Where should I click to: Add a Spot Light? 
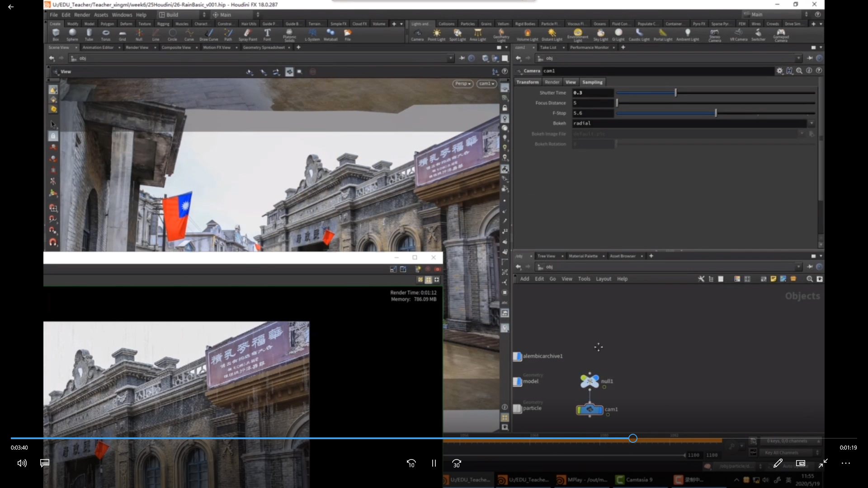[458, 35]
